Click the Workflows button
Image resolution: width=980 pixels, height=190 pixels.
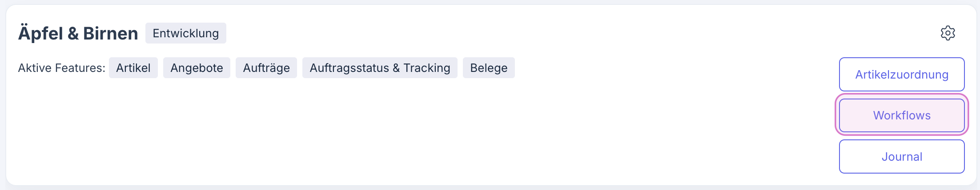point(901,115)
